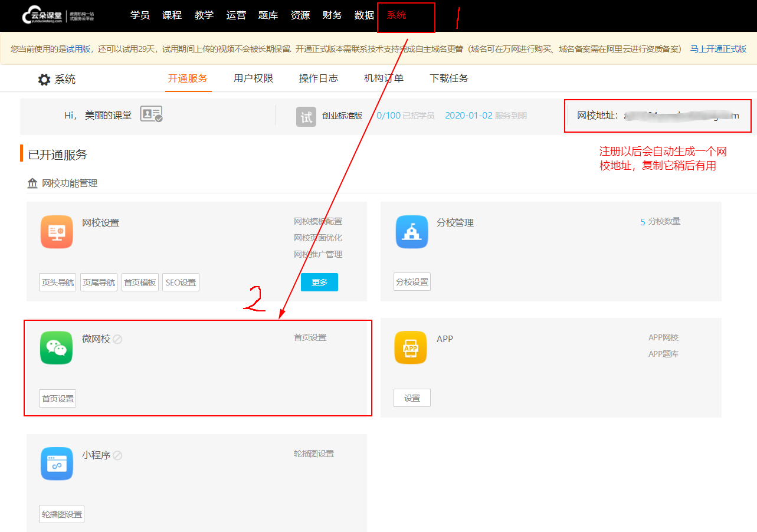This screenshot has width=757, height=532.
Task: Click the 微网校 card title
Action: [96, 339]
